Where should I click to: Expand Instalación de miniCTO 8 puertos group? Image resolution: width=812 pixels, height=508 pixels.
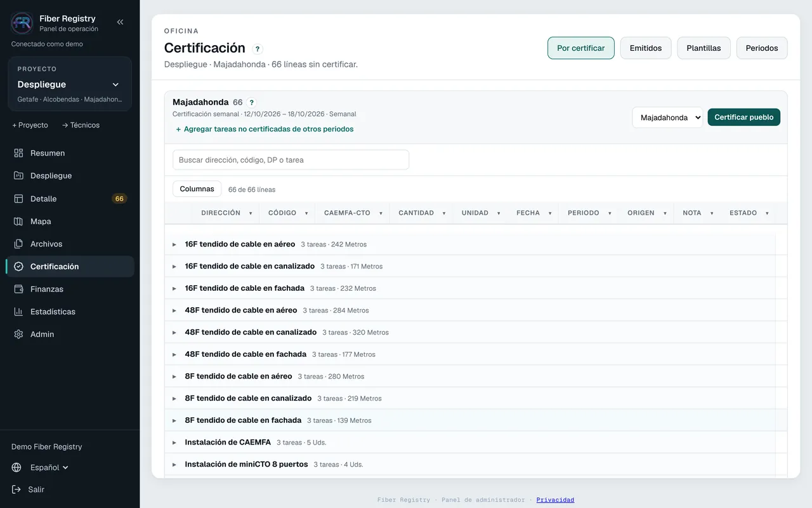click(x=174, y=465)
